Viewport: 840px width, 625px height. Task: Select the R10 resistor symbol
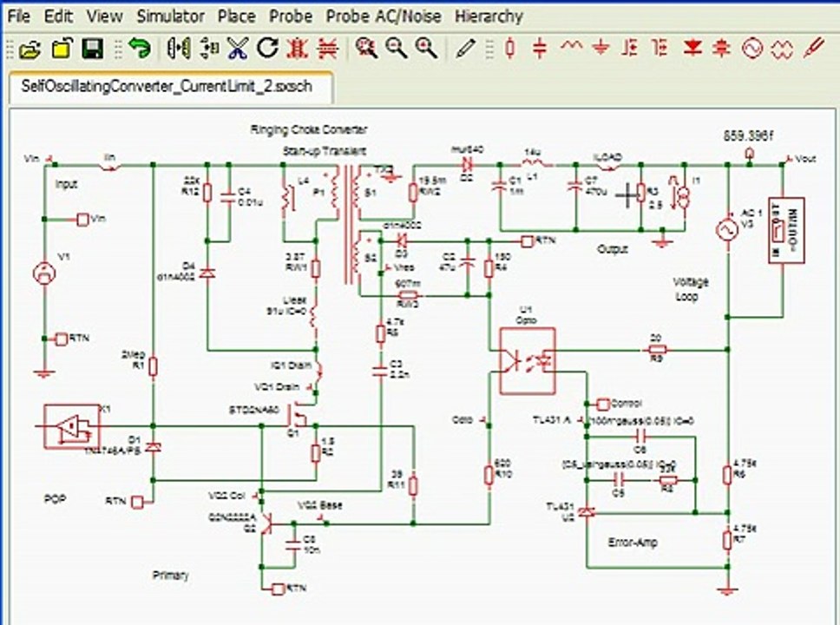click(489, 475)
